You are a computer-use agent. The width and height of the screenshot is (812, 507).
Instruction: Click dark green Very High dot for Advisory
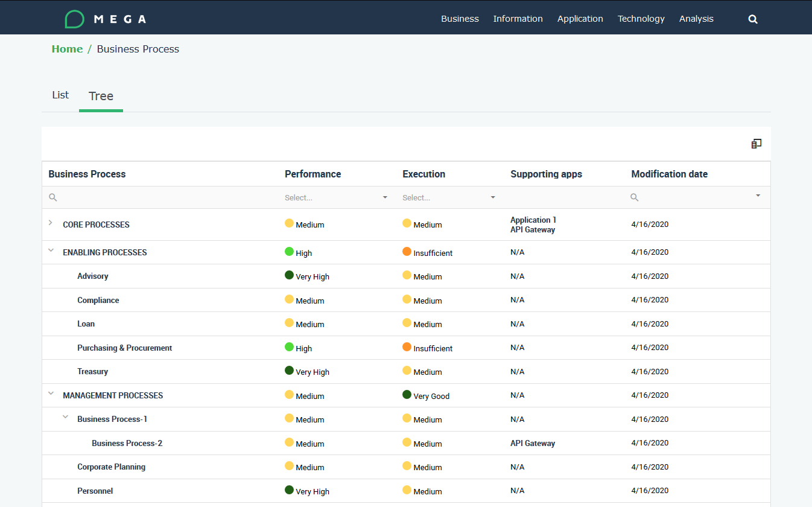tap(289, 275)
